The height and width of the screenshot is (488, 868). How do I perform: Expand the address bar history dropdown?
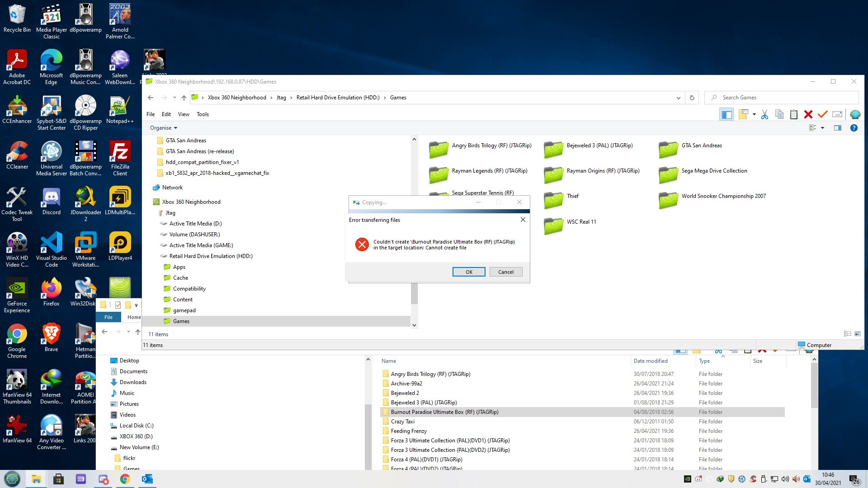pos(678,98)
